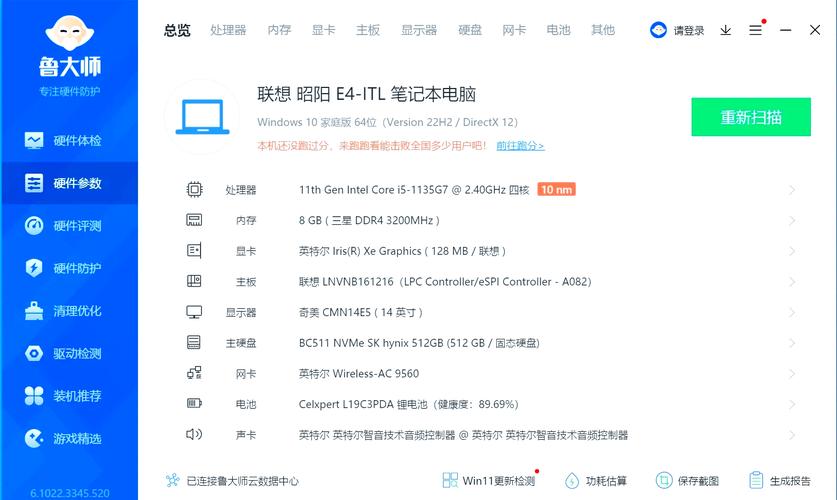Expand the sound card row chevron
Image resolution: width=837 pixels, height=500 pixels.
[792, 435]
